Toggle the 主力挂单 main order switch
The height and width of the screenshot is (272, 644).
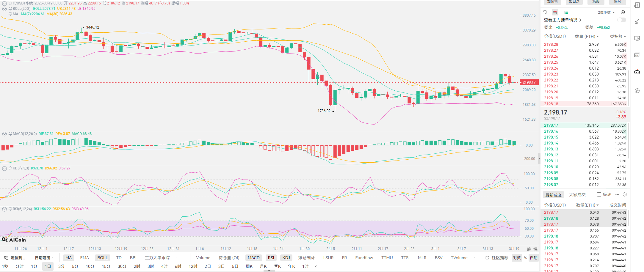coord(621,20)
